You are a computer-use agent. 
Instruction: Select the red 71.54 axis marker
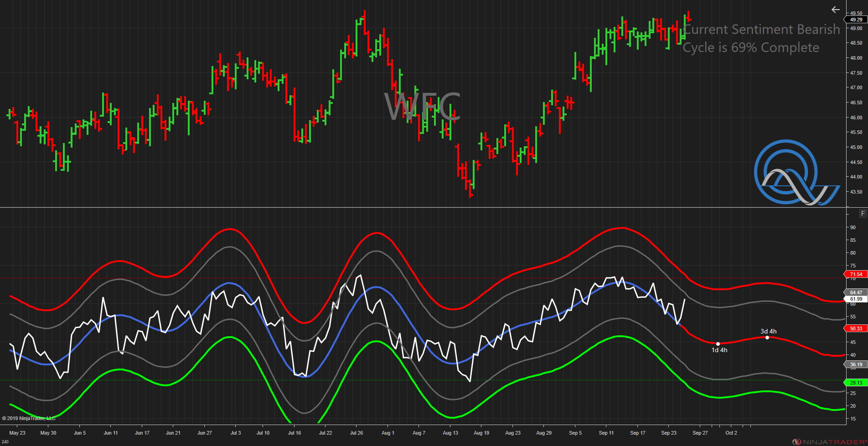[x=856, y=274]
